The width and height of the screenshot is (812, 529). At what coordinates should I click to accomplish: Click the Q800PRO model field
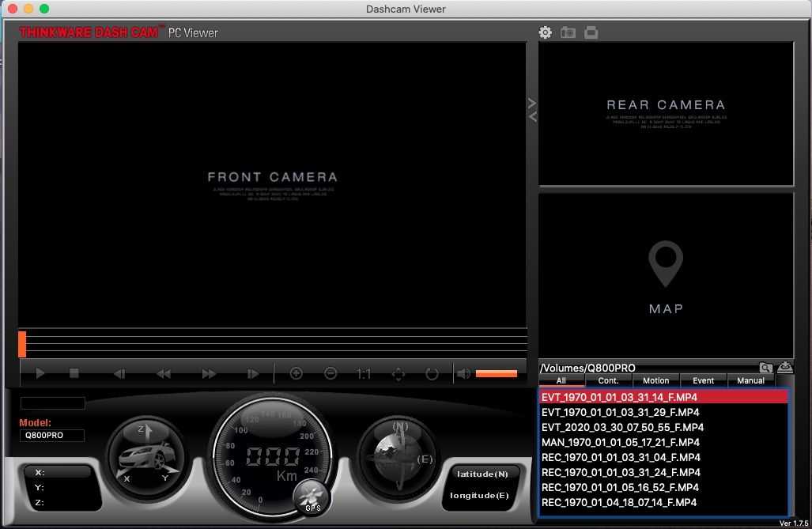51,435
